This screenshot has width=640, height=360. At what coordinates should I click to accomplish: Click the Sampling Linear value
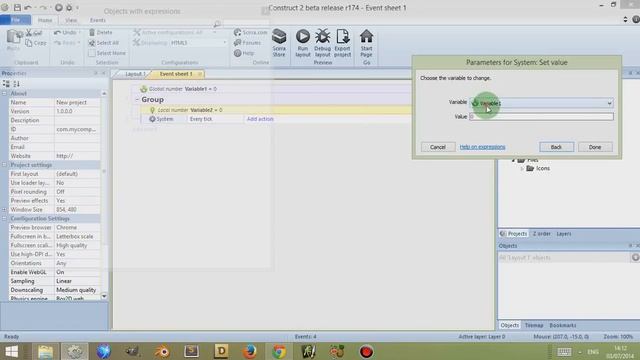coord(77,281)
